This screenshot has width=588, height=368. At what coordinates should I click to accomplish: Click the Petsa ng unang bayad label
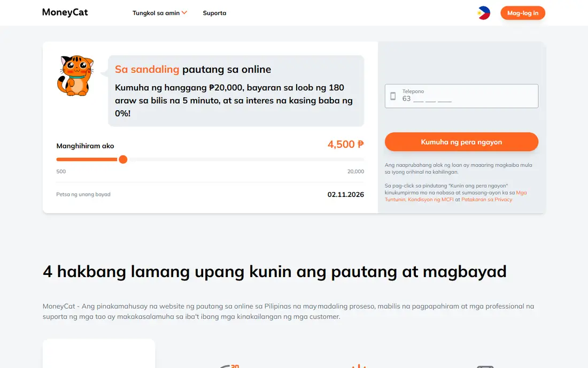pyautogui.click(x=83, y=194)
